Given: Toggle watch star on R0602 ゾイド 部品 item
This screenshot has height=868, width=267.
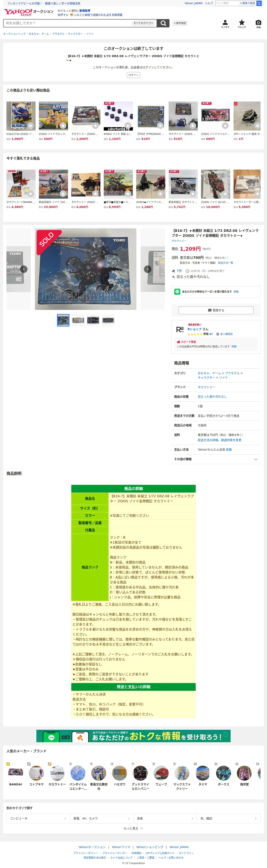Looking at the screenshot, I should click(128, 126).
